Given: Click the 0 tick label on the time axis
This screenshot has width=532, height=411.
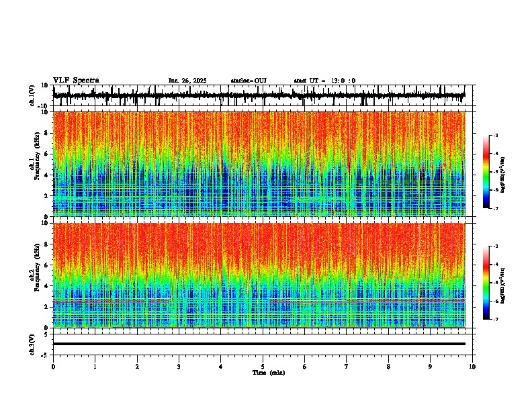Looking at the screenshot, I should [53, 367].
